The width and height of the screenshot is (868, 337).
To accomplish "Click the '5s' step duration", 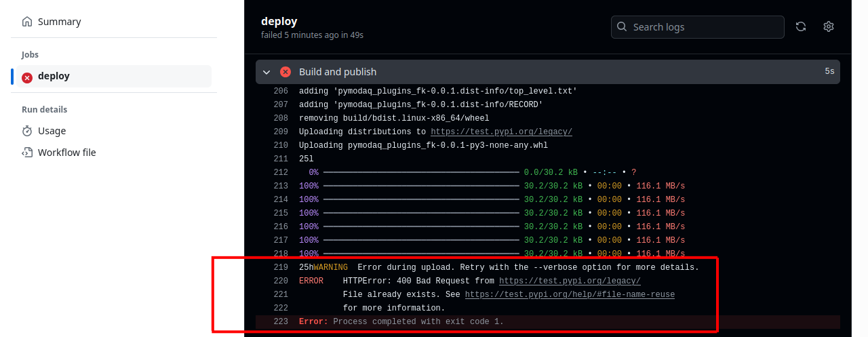I will [829, 71].
